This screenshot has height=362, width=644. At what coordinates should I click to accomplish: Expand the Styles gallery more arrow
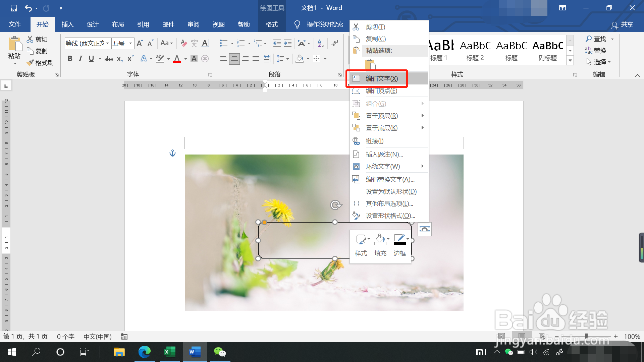point(570,61)
